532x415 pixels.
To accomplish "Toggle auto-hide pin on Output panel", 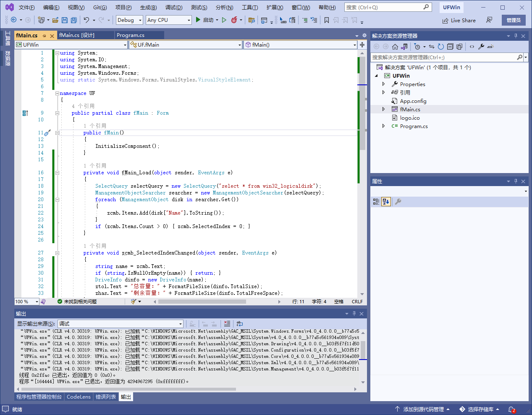I will [354, 313].
